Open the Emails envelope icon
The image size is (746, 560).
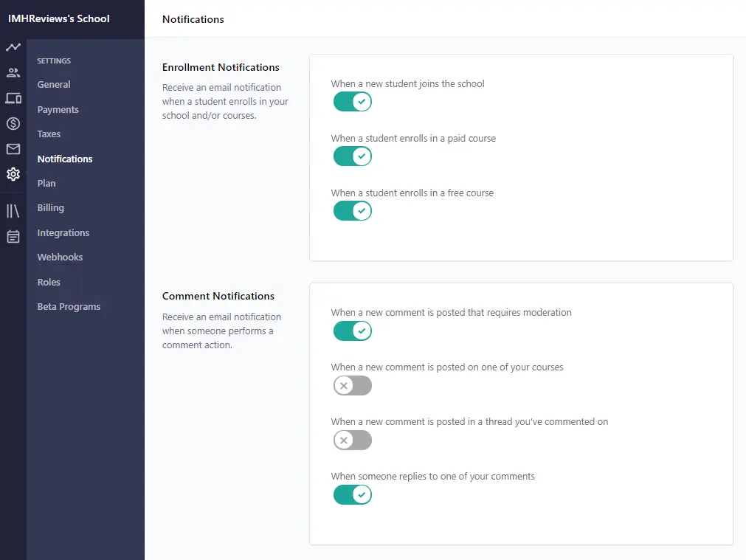pos(13,149)
